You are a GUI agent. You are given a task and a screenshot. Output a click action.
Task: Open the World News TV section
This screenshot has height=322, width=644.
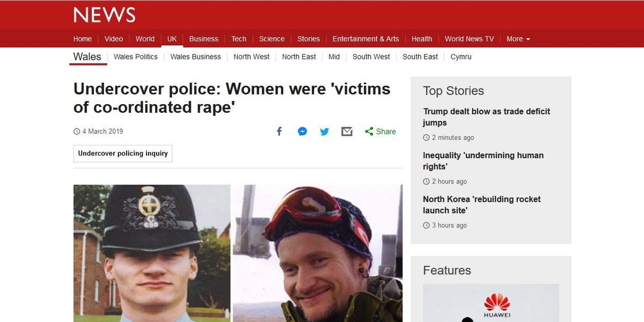[x=469, y=39]
